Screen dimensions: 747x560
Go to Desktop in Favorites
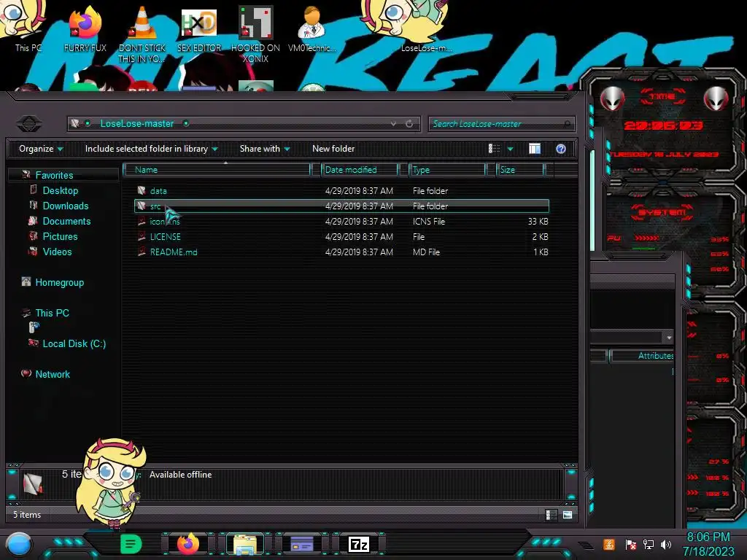click(60, 190)
